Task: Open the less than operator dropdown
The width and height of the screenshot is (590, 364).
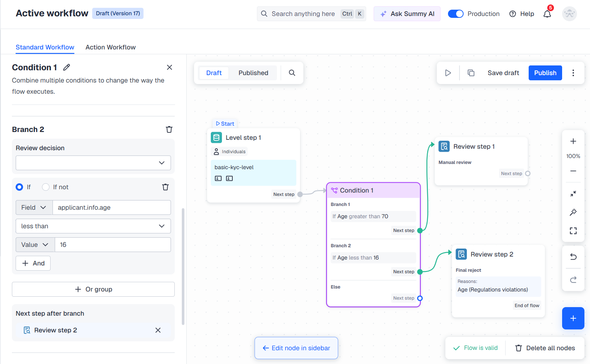Action: pos(93,226)
